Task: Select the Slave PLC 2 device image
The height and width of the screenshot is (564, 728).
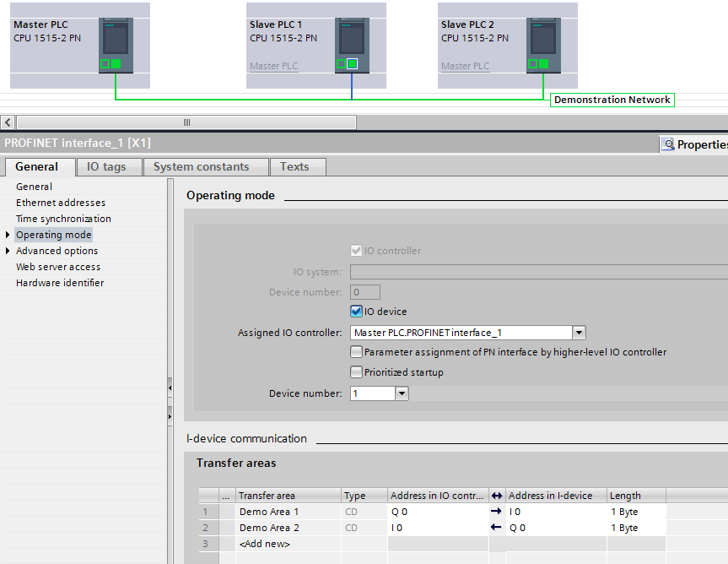Action: pyautogui.click(x=543, y=45)
